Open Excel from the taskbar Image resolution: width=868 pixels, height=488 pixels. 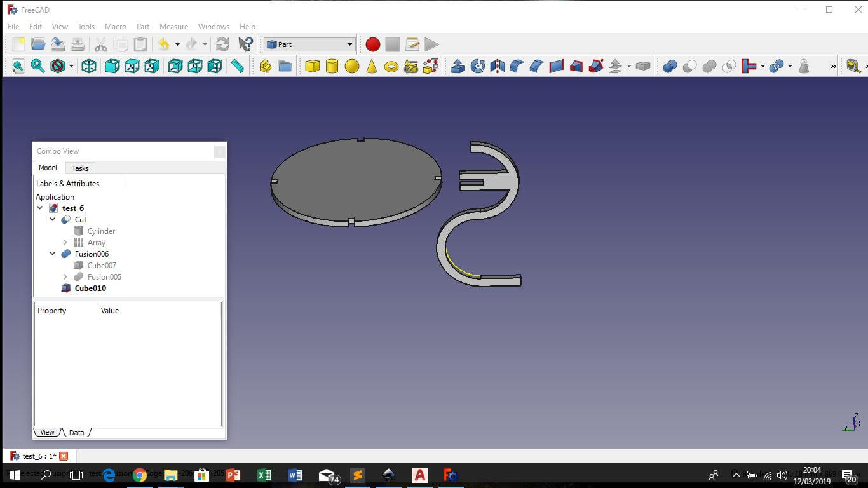pos(264,475)
